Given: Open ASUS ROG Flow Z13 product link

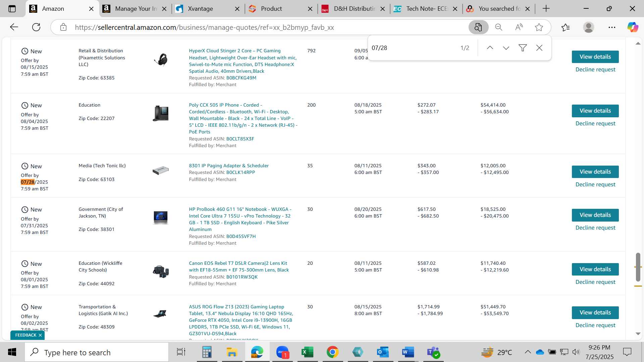Looking at the screenshot, I should click(241, 320).
